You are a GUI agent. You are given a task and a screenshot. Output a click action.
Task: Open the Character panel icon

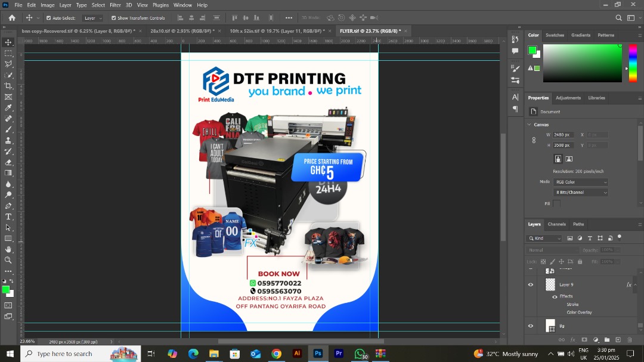pyautogui.click(x=515, y=97)
